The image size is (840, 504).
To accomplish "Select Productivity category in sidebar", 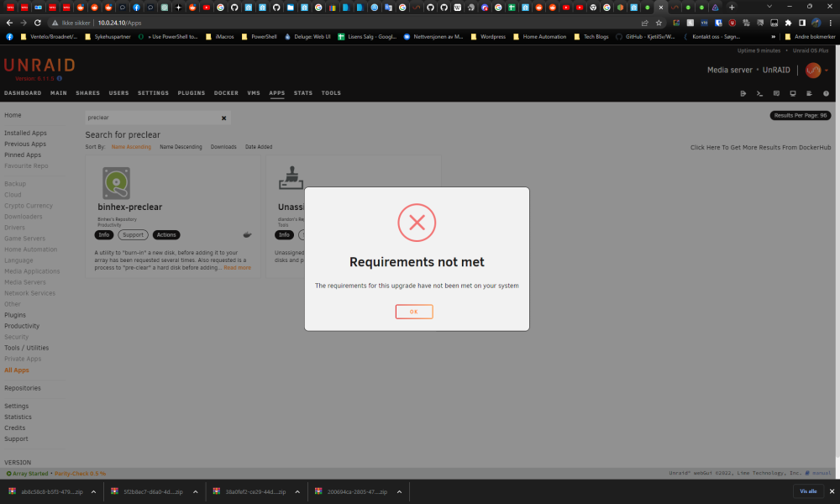I will click(22, 326).
